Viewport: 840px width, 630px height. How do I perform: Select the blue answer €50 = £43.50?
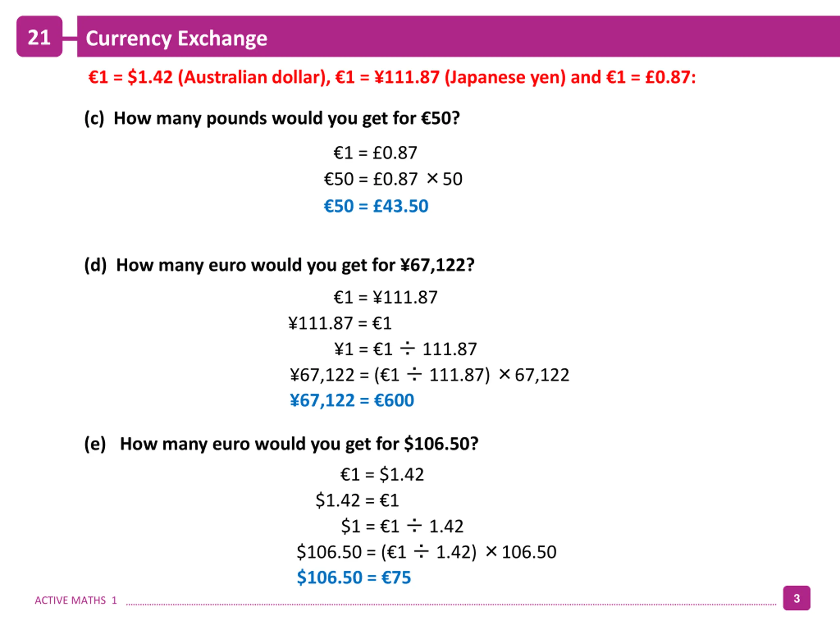click(376, 206)
